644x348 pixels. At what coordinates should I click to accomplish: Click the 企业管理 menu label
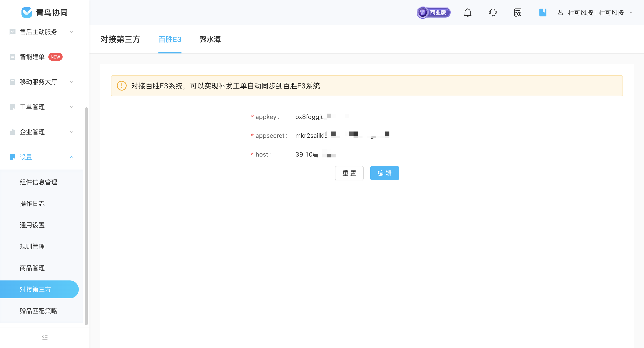[x=32, y=132]
